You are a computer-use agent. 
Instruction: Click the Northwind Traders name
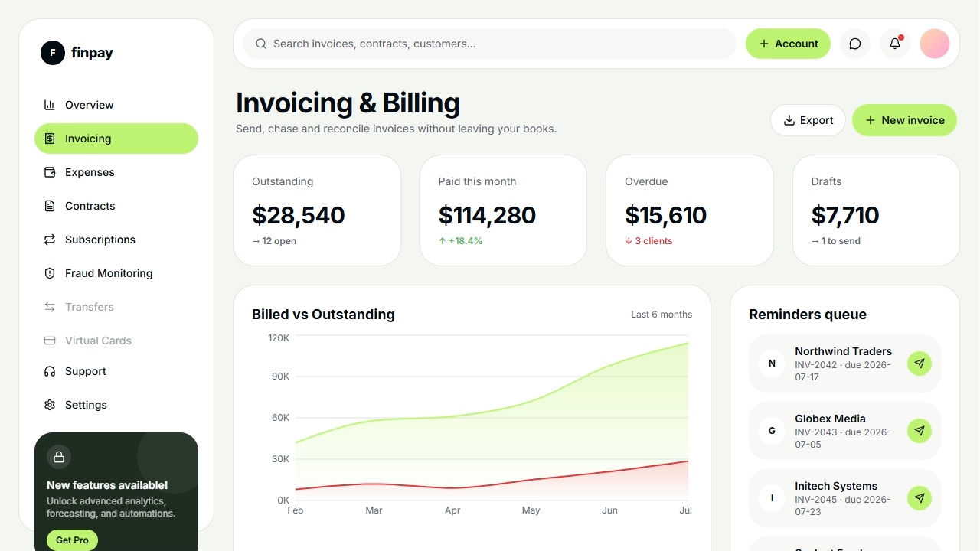click(x=843, y=351)
